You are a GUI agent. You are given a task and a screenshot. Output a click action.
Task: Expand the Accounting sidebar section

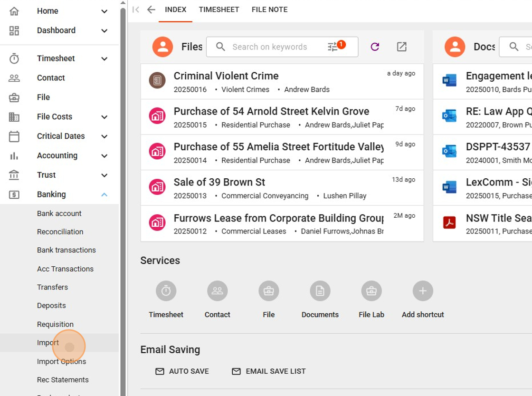click(104, 155)
